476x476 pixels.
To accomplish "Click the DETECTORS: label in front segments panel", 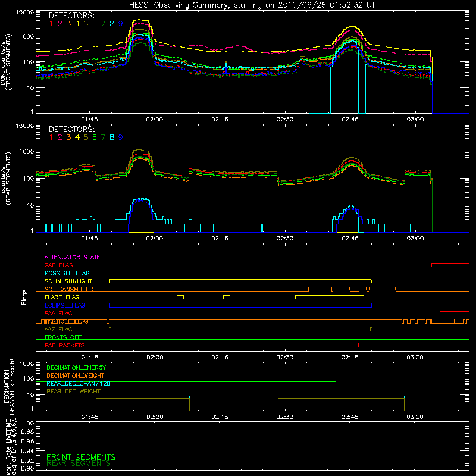I will pyautogui.click(x=71, y=15).
